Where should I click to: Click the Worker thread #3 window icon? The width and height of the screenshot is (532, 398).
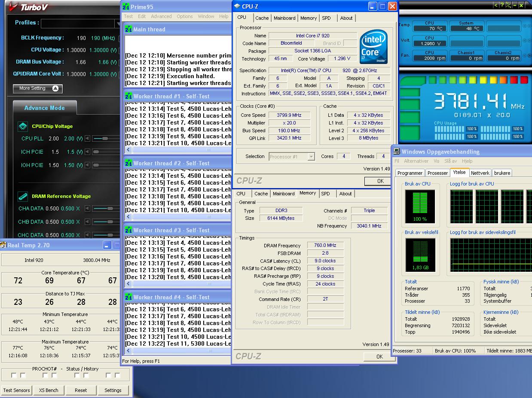(x=128, y=230)
